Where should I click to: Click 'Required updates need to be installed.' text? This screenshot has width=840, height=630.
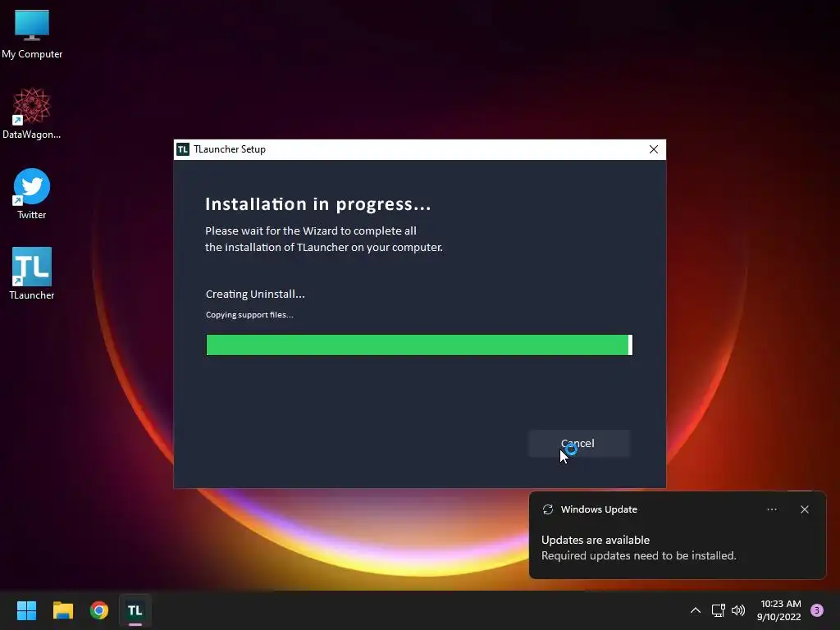click(638, 556)
